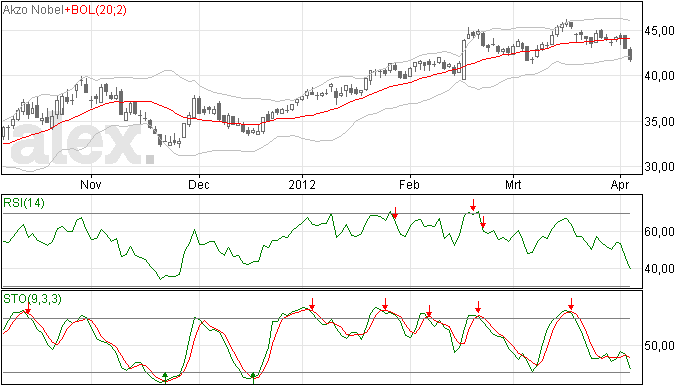The image size is (690, 387).
Task: Click the red RSI sell arrow at the mid-February peak
Action: point(473,205)
